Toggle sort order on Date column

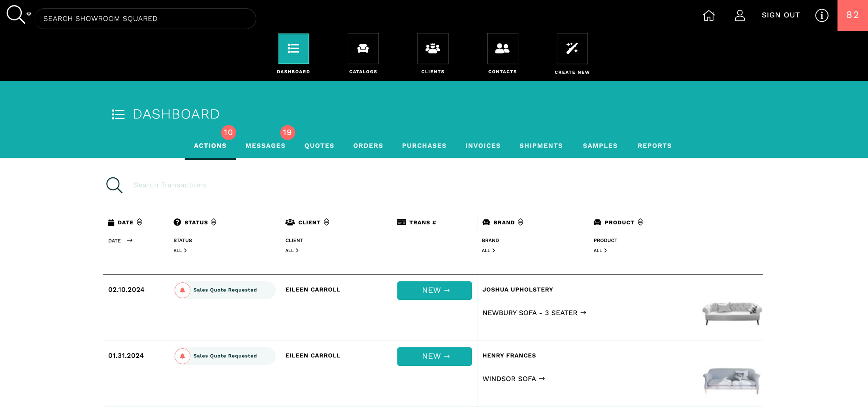139,222
